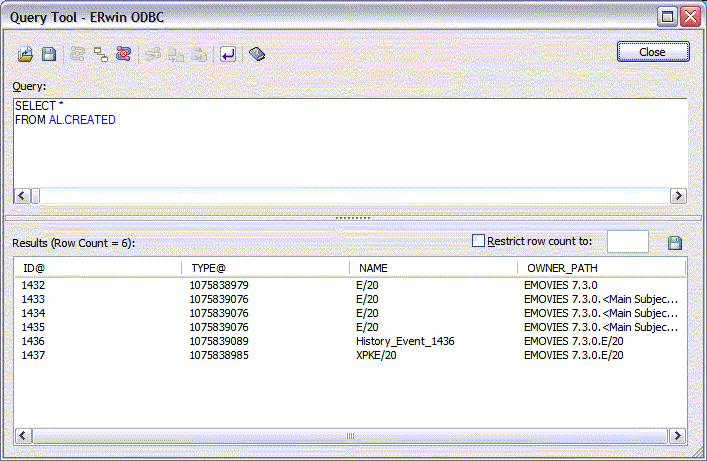Select the History_Event_1436 result row
The width and height of the screenshot is (707, 461).
click(x=405, y=341)
